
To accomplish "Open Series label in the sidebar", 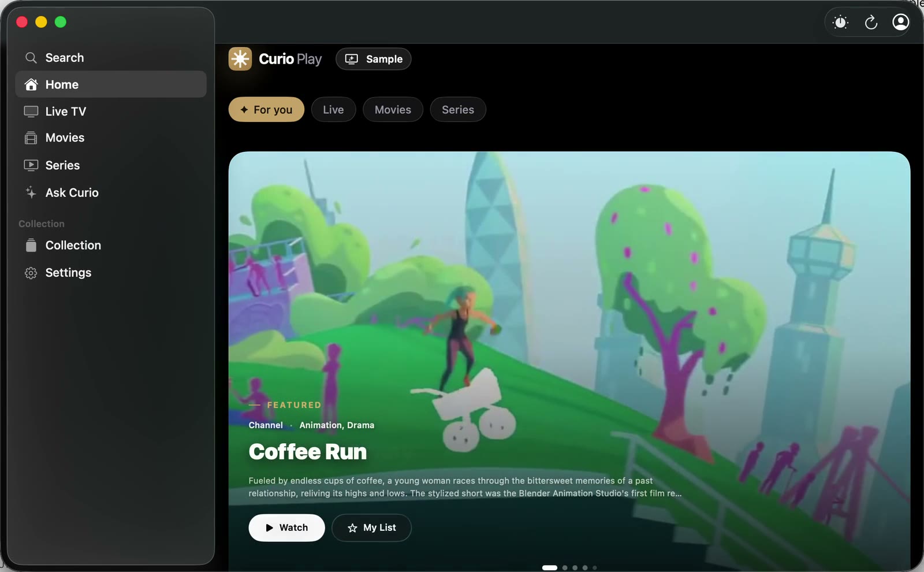I will click(63, 165).
